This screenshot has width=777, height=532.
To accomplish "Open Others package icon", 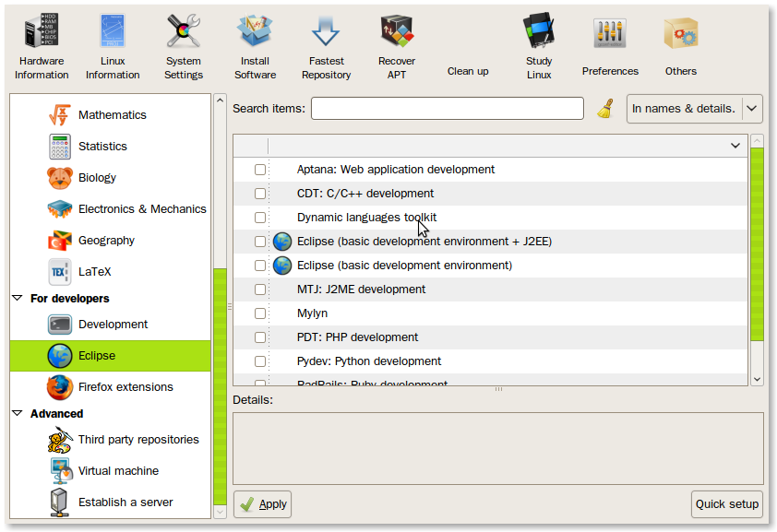I will tap(681, 33).
